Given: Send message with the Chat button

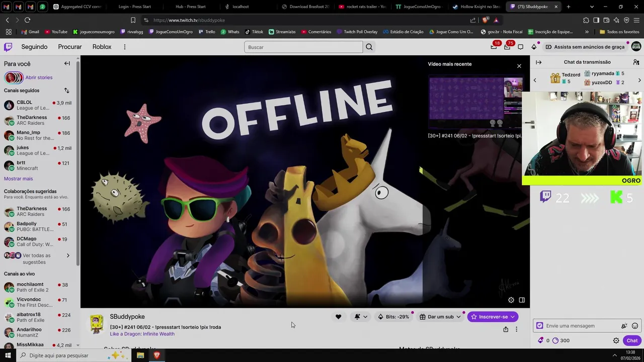Looking at the screenshot, I should pyautogui.click(x=632, y=340).
